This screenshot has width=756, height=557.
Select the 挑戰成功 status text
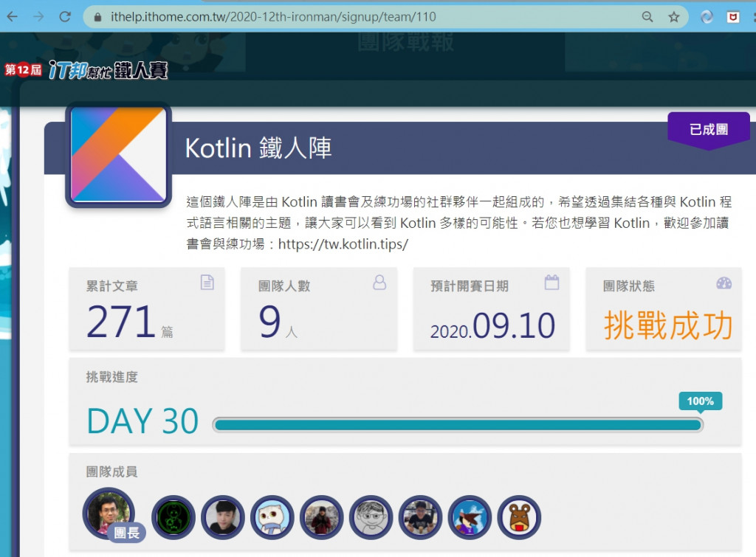tap(668, 326)
